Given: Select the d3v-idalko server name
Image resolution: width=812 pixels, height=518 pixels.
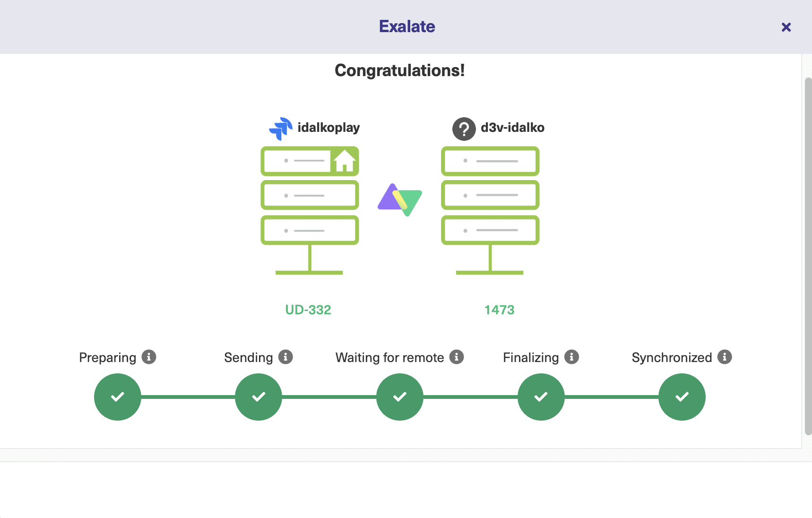Looking at the screenshot, I should click(x=512, y=127).
